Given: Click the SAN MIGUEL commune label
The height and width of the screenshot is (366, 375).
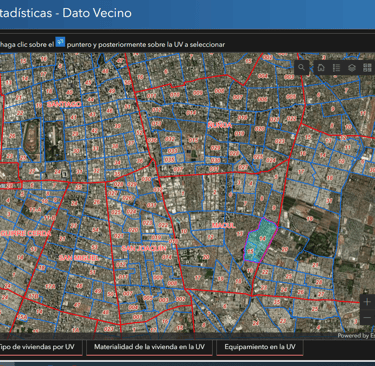Looking at the screenshot, I should click(x=79, y=258).
